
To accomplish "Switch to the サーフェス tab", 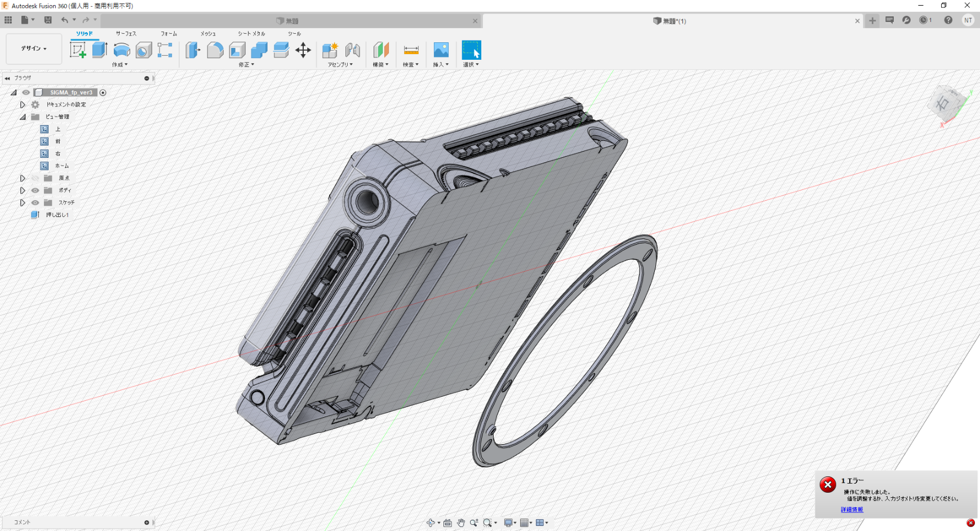I will click(126, 34).
